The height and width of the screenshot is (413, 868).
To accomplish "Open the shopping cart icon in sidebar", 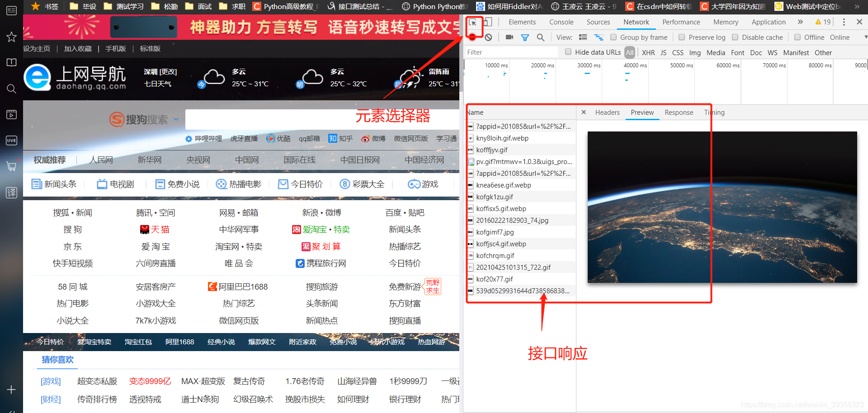I will [x=11, y=166].
